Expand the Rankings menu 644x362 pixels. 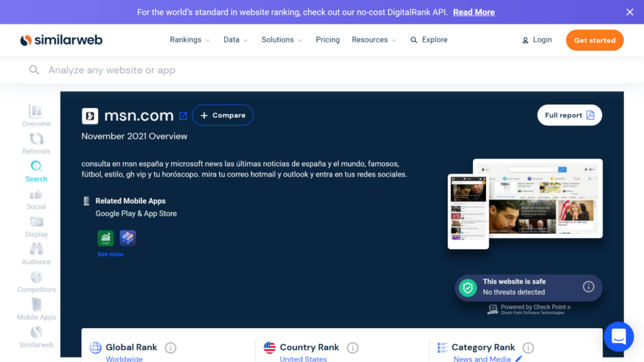[x=190, y=40]
